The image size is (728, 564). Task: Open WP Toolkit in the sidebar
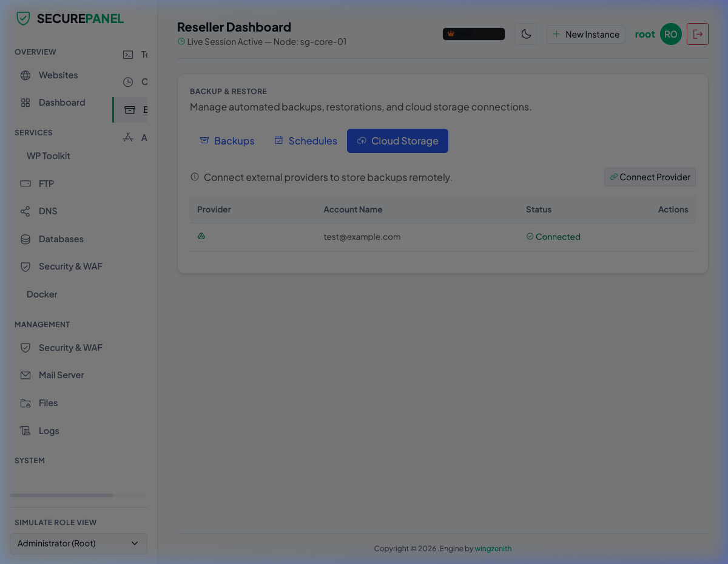pyautogui.click(x=49, y=156)
